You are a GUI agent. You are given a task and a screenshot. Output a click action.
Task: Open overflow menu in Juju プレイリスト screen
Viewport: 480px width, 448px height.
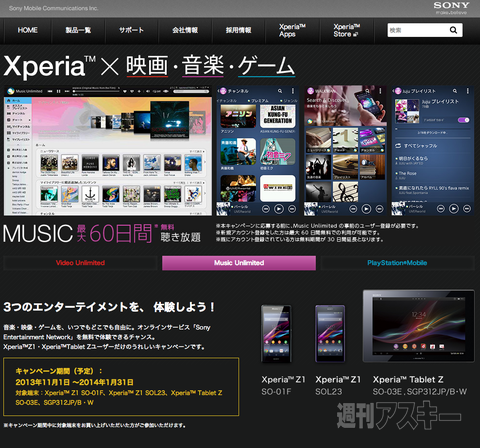468,91
